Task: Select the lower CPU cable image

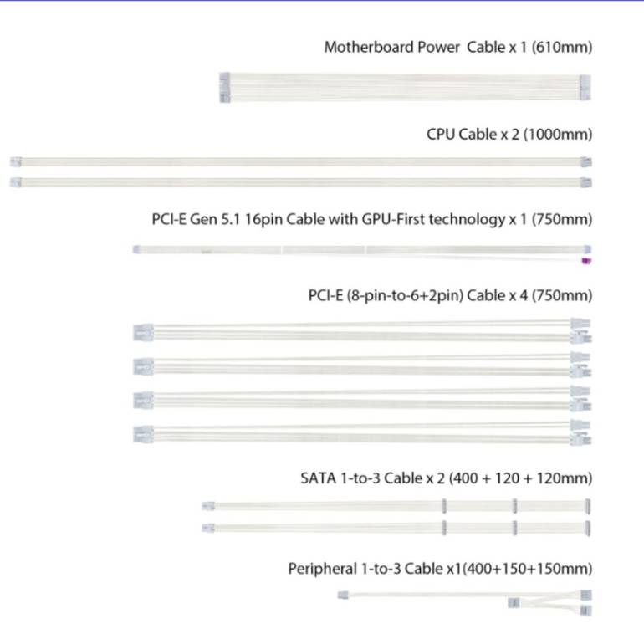Action: pyautogui.click(x=301, y=182)
